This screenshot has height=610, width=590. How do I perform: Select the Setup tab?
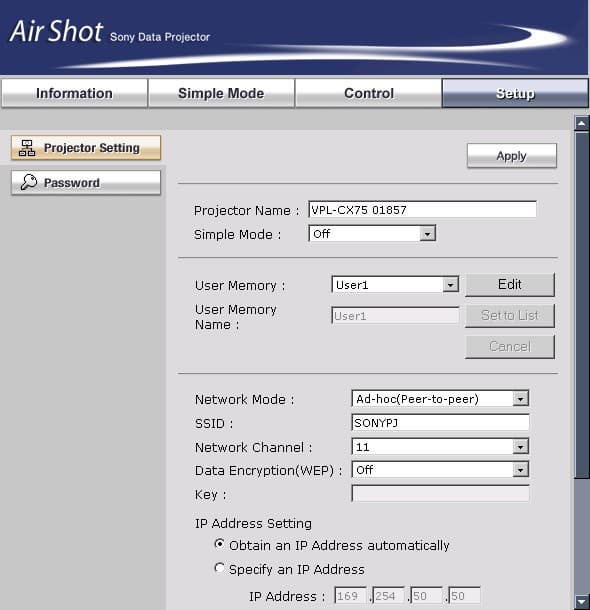(515, 93)
